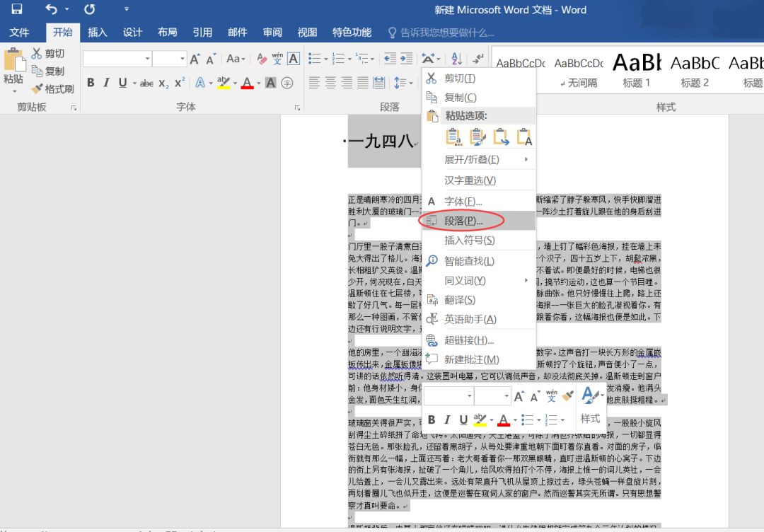Open the Aa change case dropdown
Screen dimensions: 764x532
pos(236,59)
